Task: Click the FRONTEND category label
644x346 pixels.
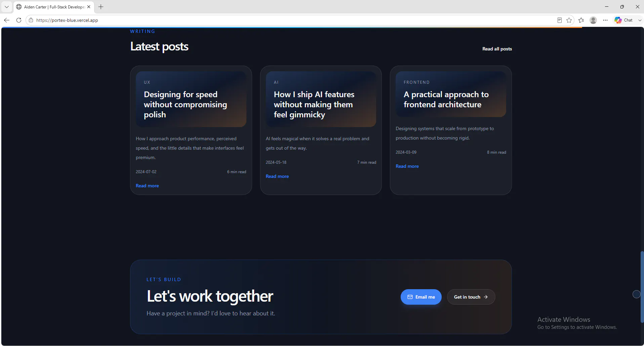Action: pos(416,82)
